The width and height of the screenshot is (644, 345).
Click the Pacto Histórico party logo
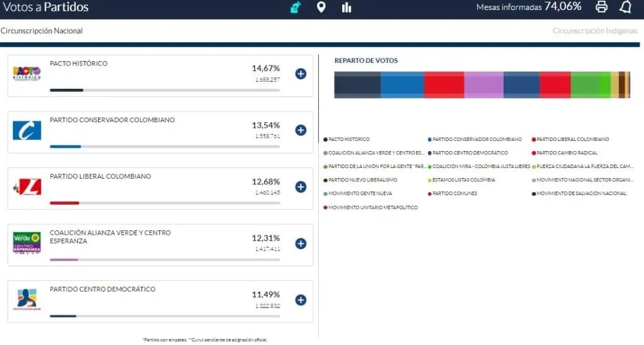(x=26, y=74)
